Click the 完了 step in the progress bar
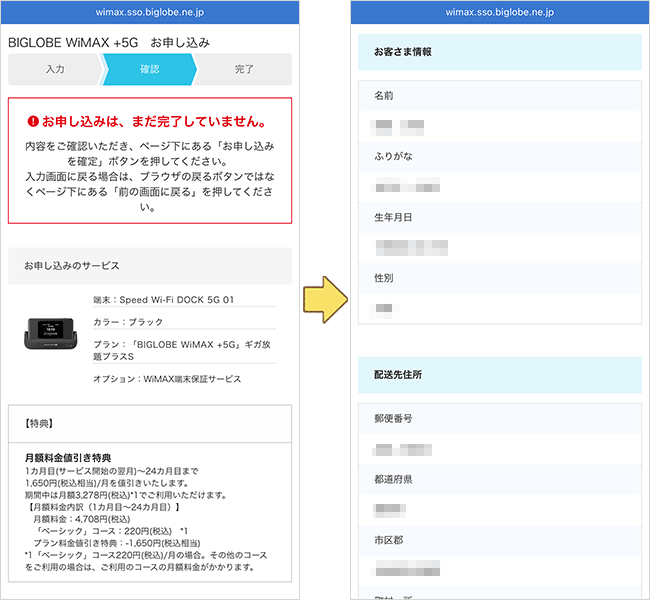Screen dimensions: 650x600 [244, 69]
